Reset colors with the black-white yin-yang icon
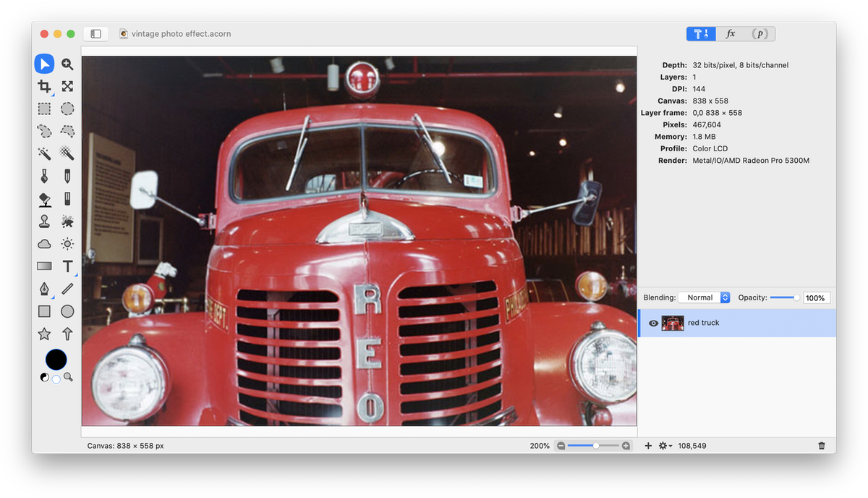Screen dimensions: 868x498 [45, 377]
